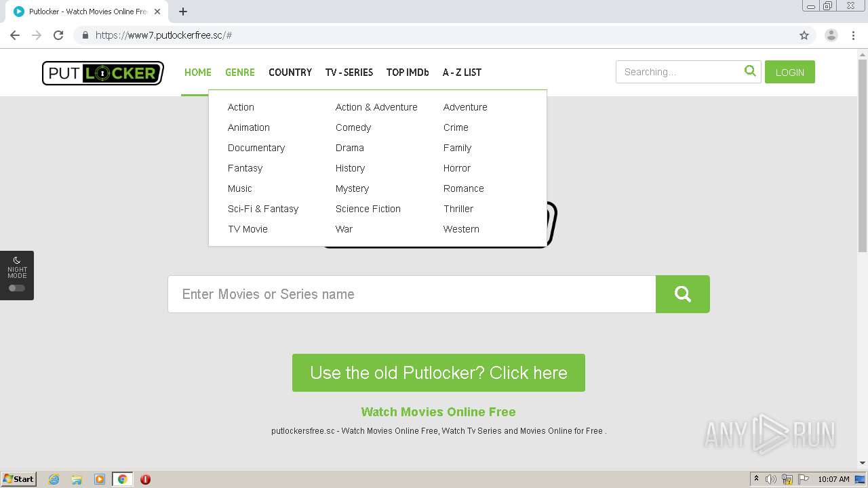Click the Chrome taskbar icon
Image resolution: width=868 pixels, height=488 pixels.
click(x=123, y=479)
